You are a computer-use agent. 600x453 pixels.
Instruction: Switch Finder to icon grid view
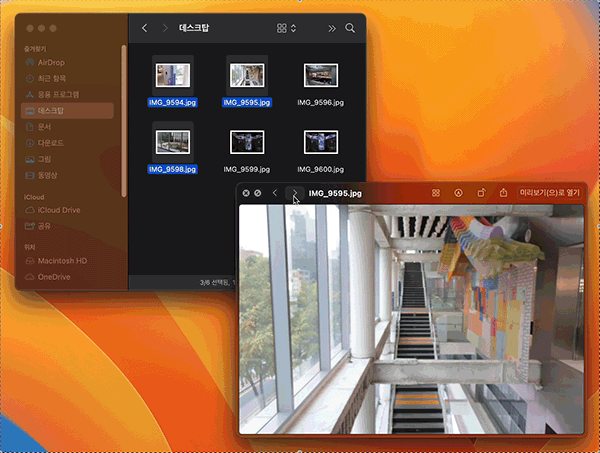point(282,28)
